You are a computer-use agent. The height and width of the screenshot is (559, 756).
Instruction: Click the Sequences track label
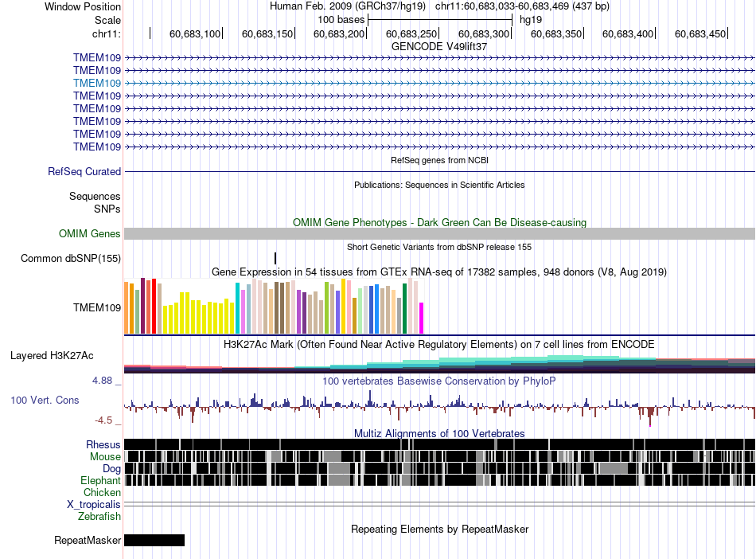point(95,197)
